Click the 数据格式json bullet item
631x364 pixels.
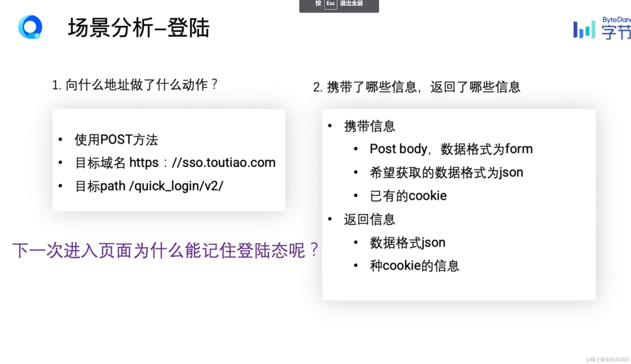(407, 243)
